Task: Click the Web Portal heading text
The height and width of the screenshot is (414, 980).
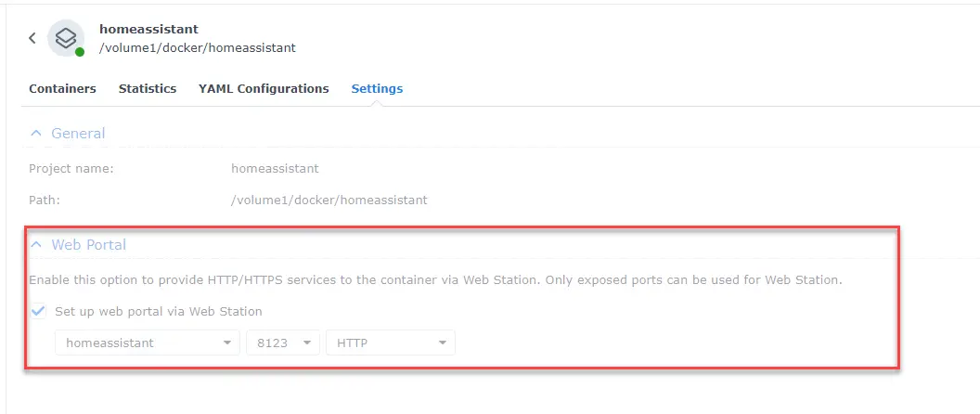Action: tap(89, 245)
